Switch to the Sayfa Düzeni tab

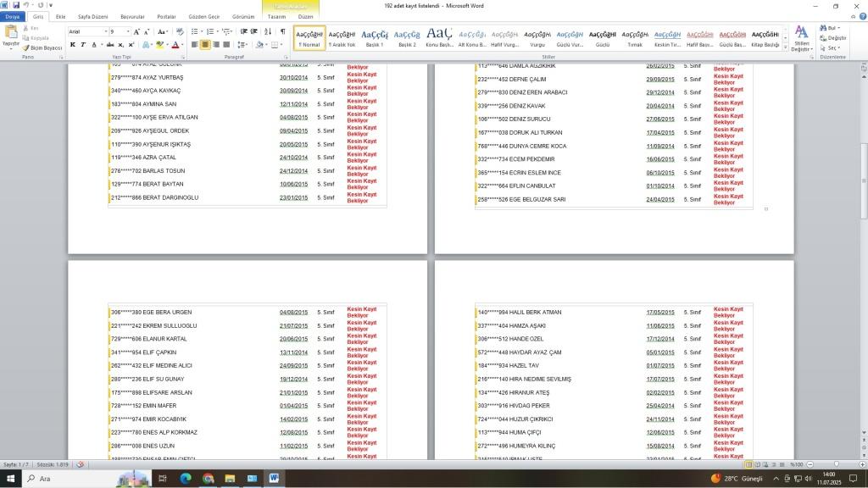point(92,17)
